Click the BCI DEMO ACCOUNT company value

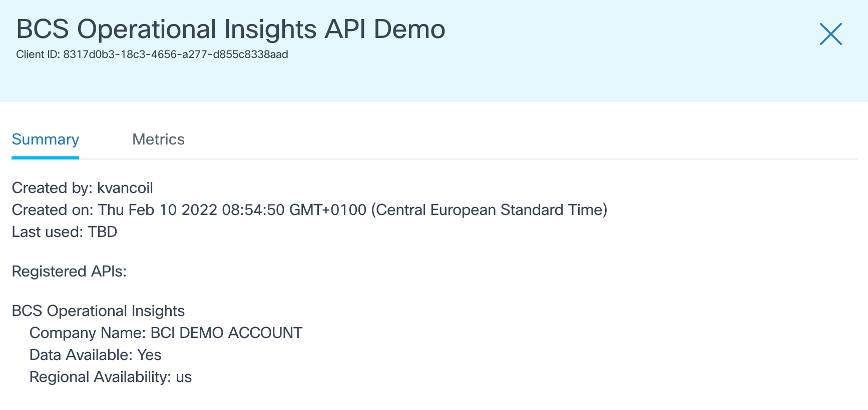[x=226, y=333]
